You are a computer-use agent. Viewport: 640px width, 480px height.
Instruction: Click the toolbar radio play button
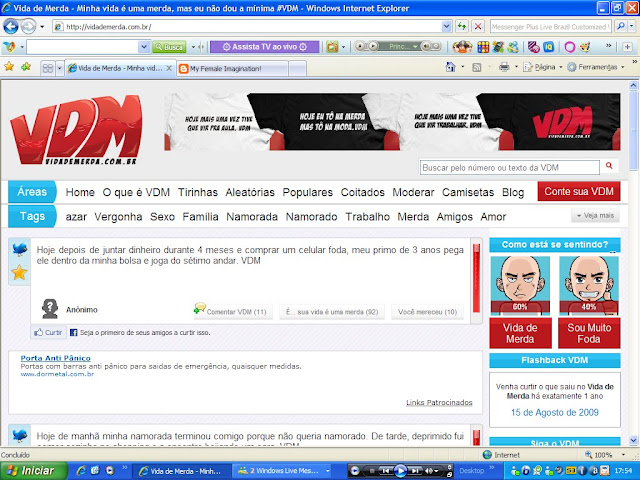click(x=373, y=47)
